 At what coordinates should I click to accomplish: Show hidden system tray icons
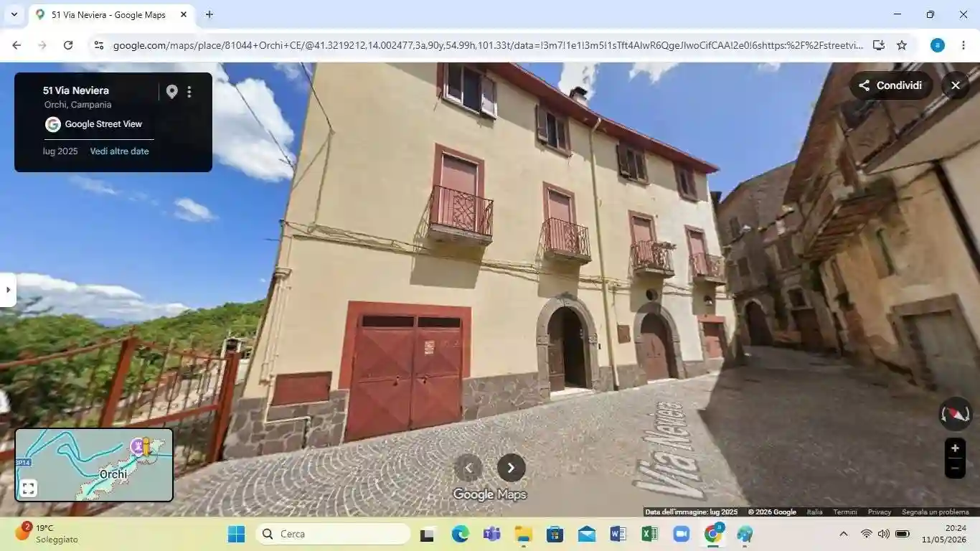[844, 534]
